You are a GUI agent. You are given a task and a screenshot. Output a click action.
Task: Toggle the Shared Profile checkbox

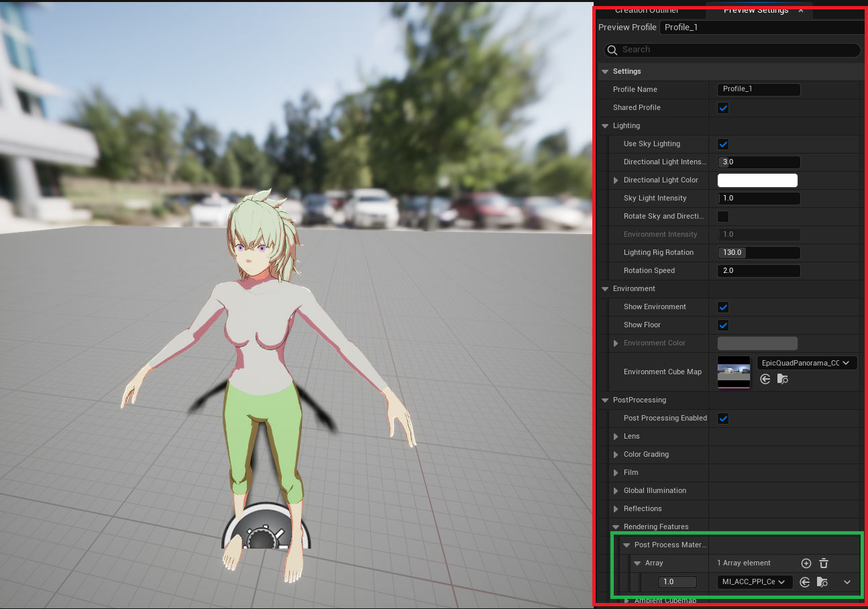(x=723, y=108)
